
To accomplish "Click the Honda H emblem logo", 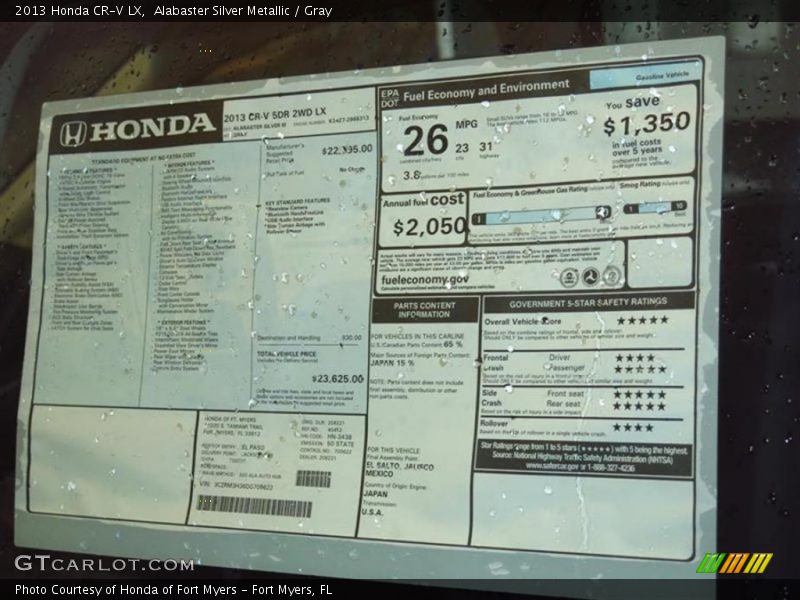I will (73, 134).
